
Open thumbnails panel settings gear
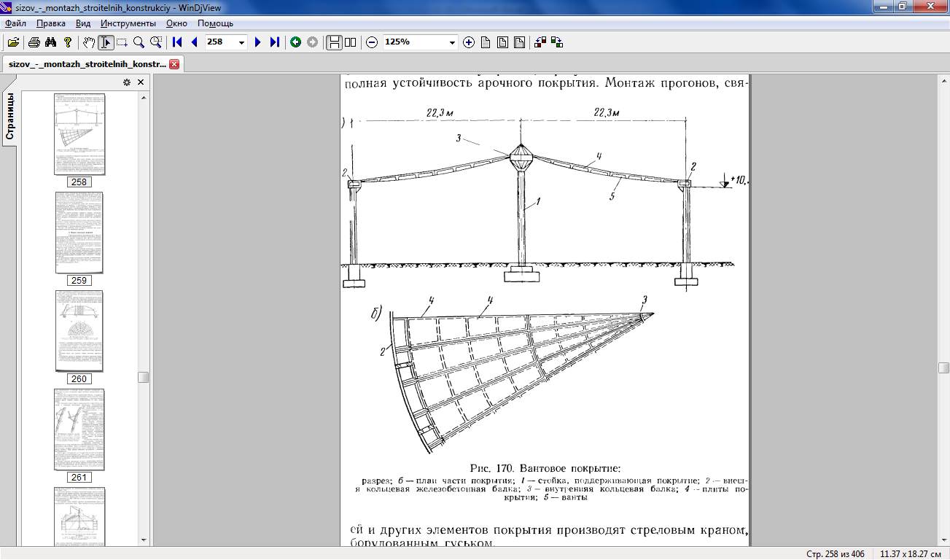pos(127,82)
